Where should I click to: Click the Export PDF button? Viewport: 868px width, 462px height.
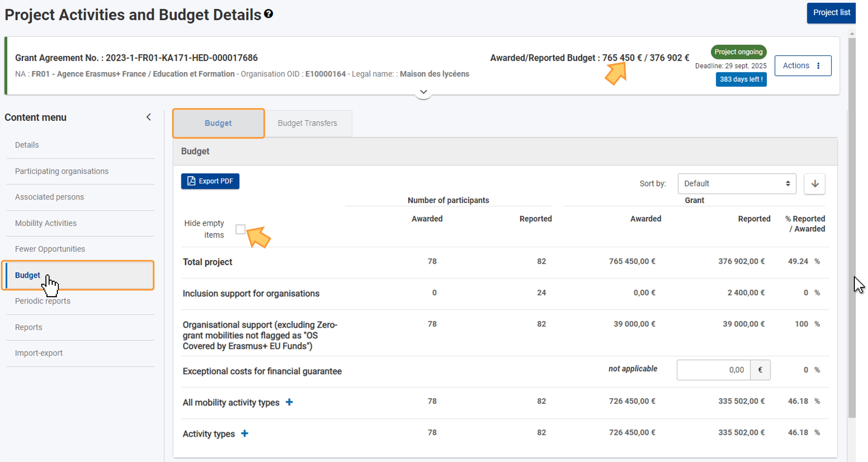pos(210,181)
